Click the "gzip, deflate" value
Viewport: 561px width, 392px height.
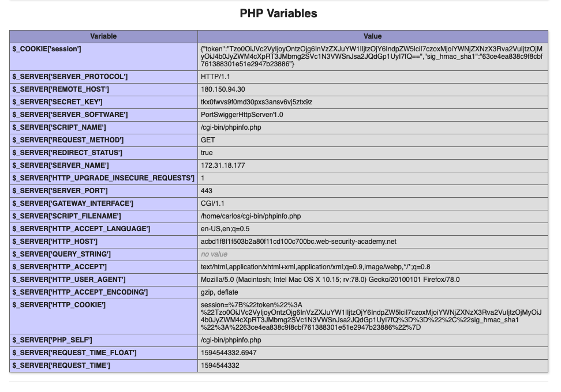[x=219, y=292]
